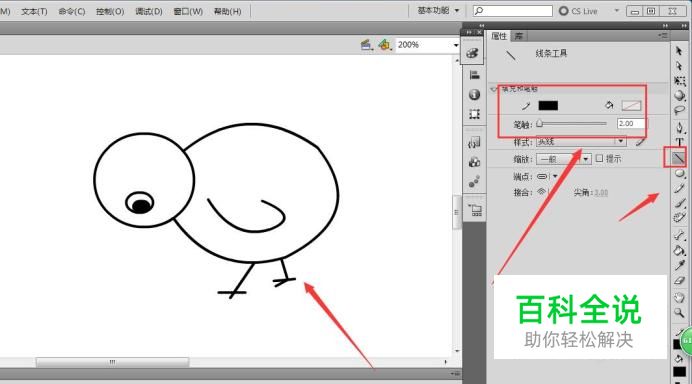Select the Eyedropper tool
Image resolution: width=692 pixels, height=384 pixels.
(x=679, y=265)
